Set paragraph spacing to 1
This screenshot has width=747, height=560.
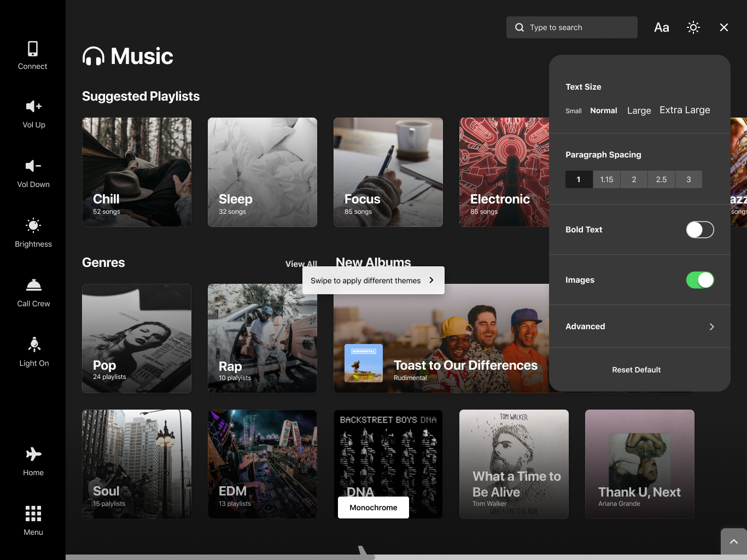[579, 179]
